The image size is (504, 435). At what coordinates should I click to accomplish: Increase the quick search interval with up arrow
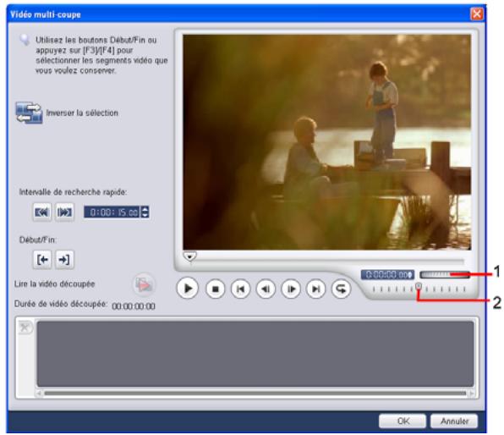click(x=145, y=209)
